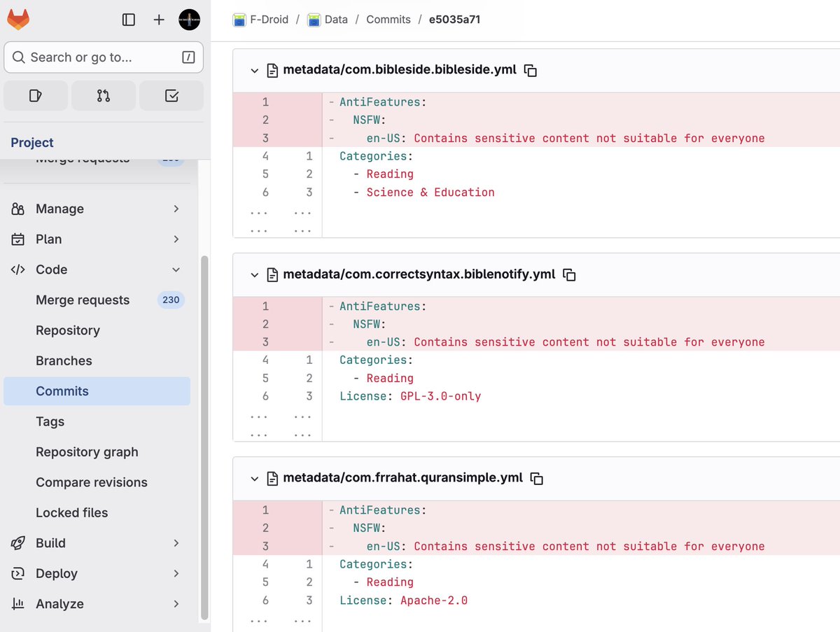The width and height of the screenshot is (840, 632).
Task: Copy file path of com.correctsyntax.biblenotify.yml
Action: 570,274
